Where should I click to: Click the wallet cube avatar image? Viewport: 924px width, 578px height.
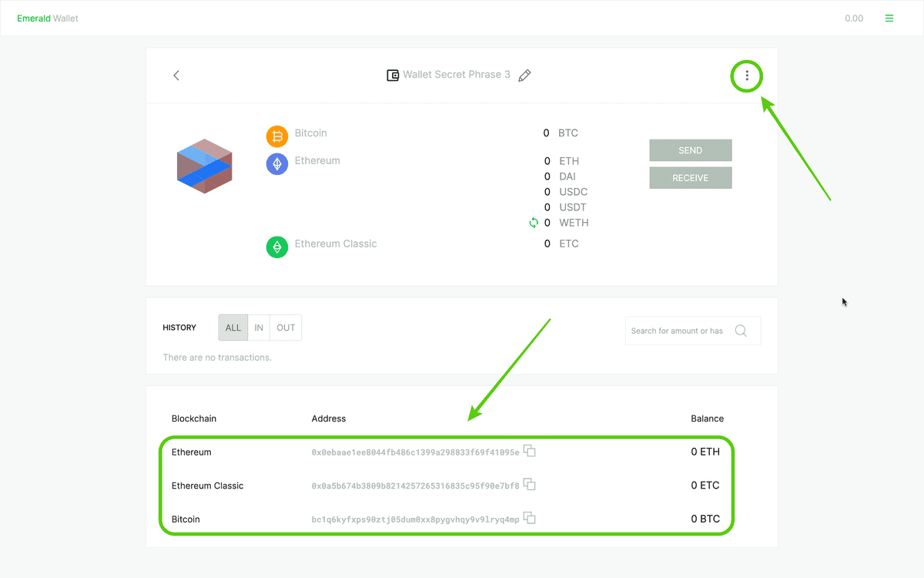[x=205, y=166]
